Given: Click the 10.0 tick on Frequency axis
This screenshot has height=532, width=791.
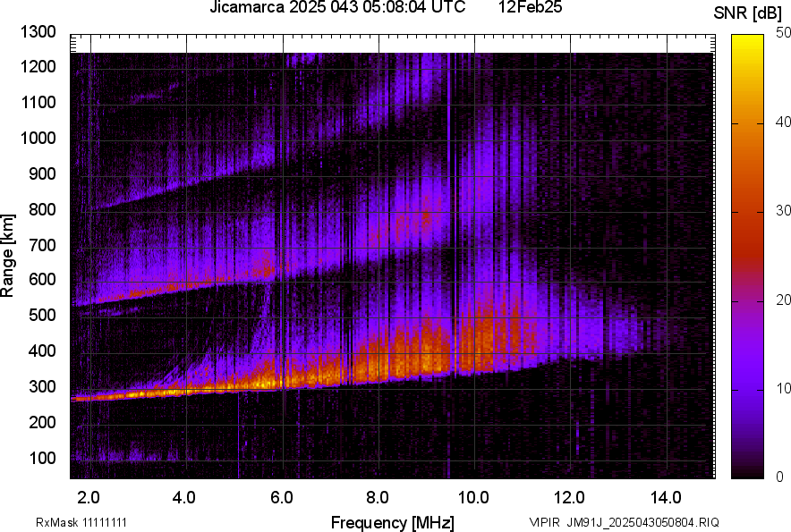Looking at the screenshot, I should pos(473,497).
